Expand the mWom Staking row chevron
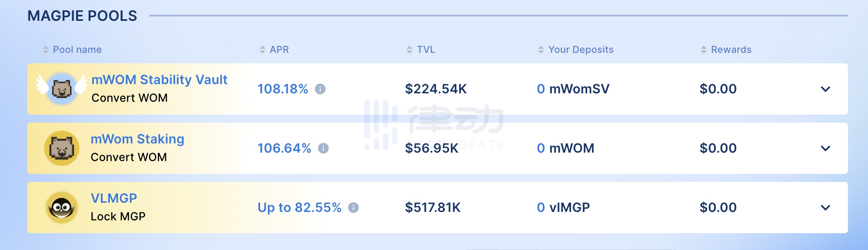The width and height of the screenshot is (868, 250). coord(825,148)
